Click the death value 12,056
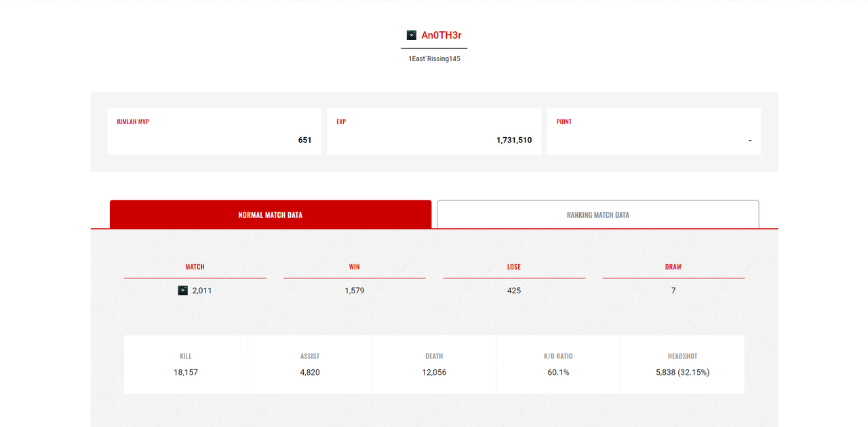The height and width of the screenshot is (427, 868). click(434, 373)
